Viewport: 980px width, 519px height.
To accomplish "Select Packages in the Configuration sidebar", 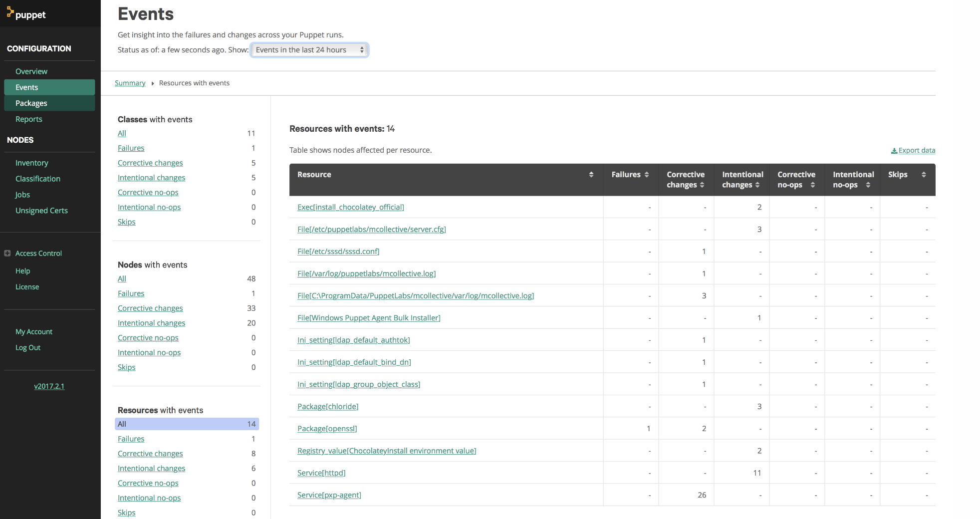I will point(31,103).
